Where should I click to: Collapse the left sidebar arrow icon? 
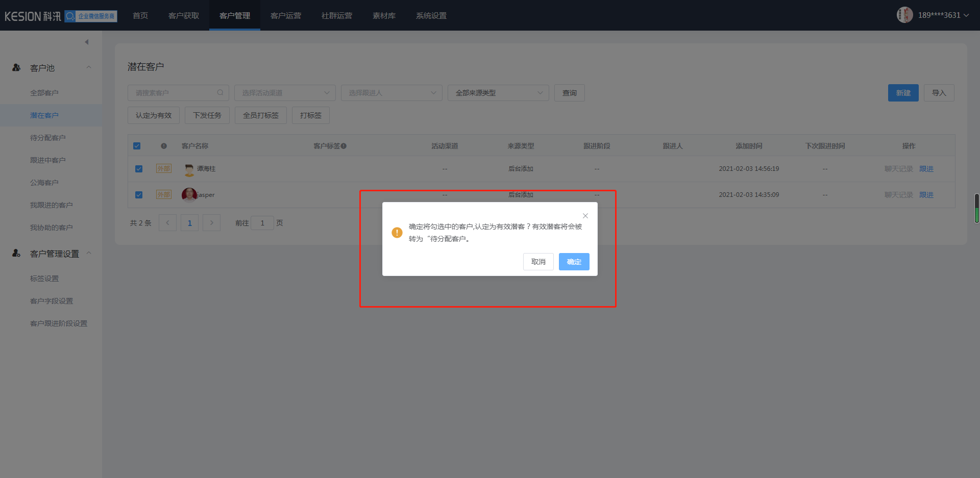(x=87, y=42)
